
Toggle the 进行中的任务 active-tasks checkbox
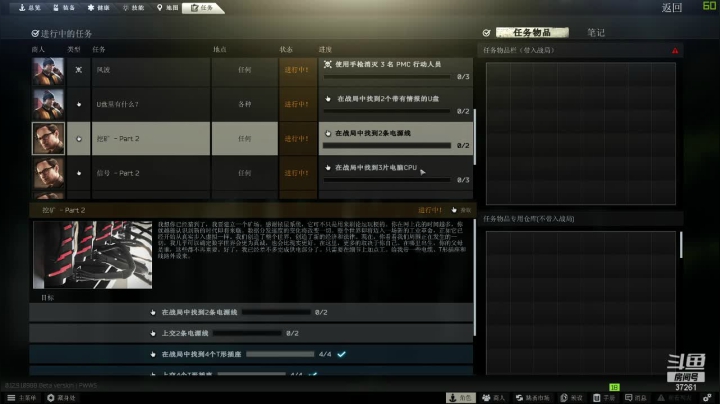[x=35, y=34]
